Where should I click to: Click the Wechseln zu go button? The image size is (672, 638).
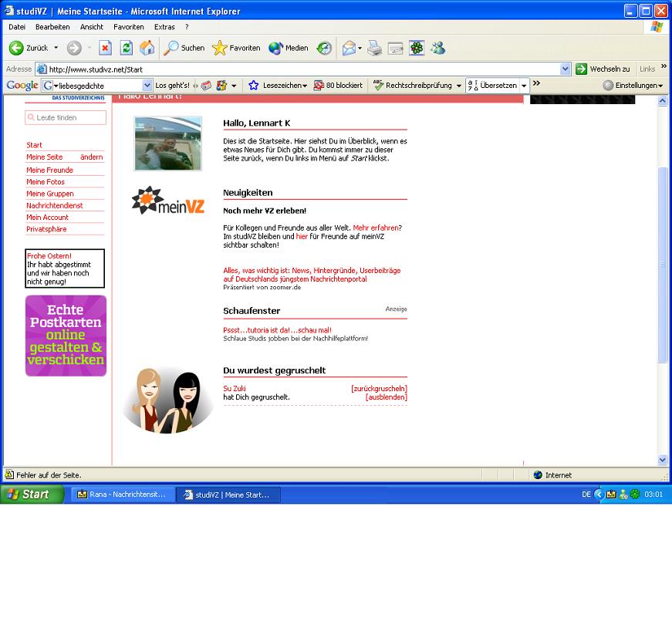603,69
